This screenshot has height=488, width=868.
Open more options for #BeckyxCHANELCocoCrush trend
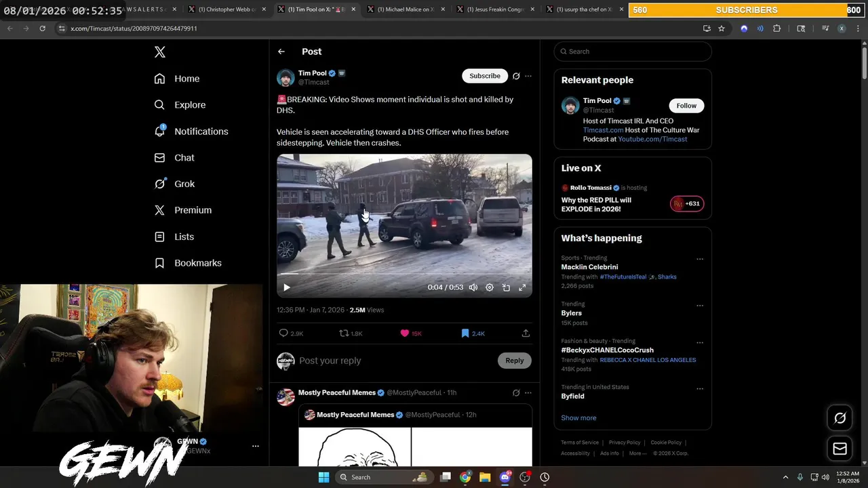[x=700, y=342]
